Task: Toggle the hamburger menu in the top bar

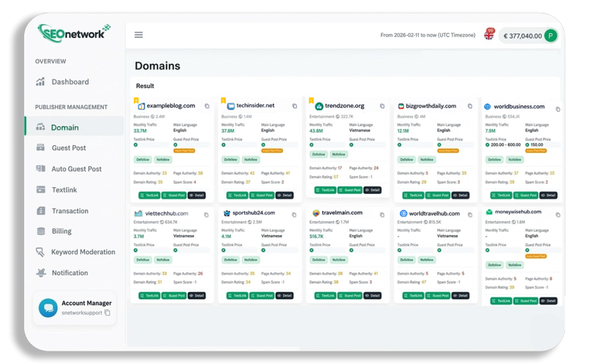Action: (x=138, y=35)
